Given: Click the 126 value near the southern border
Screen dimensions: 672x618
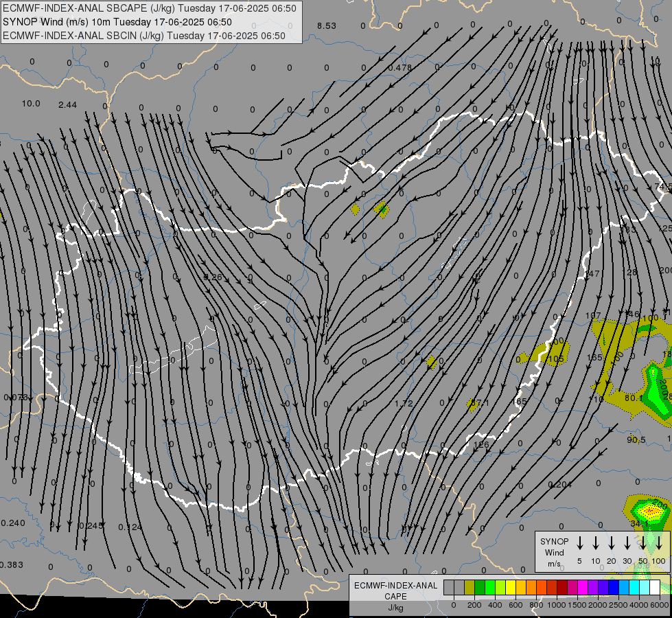Looking at the screenshot, I should pyautogui.click(x=481, y=444).
